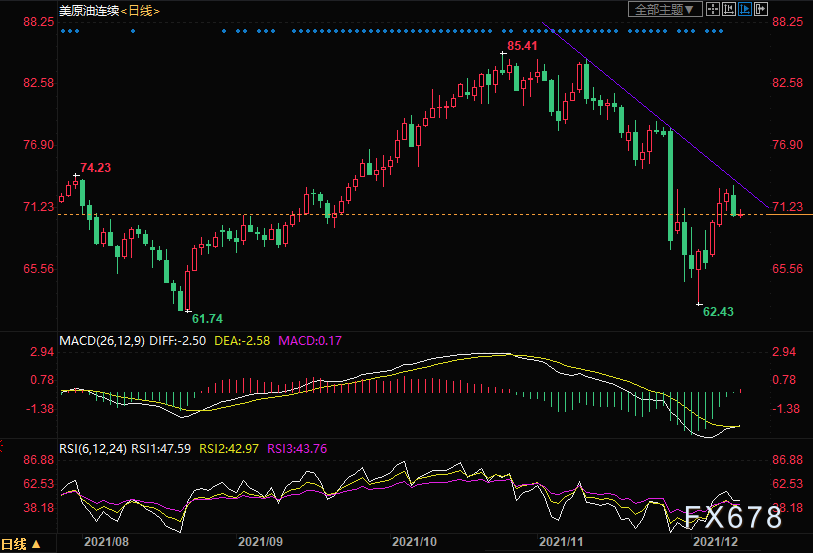
Task: Click the 2021/09 date axis label
Action: tap(260, 542)
